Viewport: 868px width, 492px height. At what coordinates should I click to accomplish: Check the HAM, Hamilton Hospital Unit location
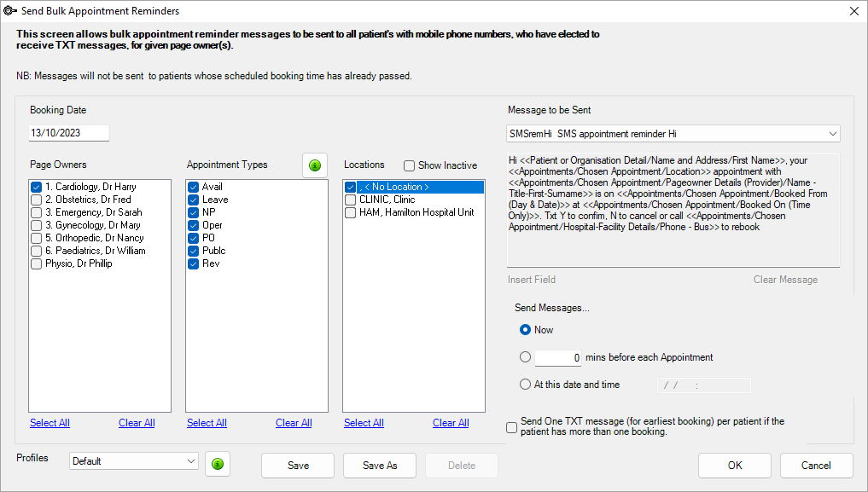click(x=351, y=212)
